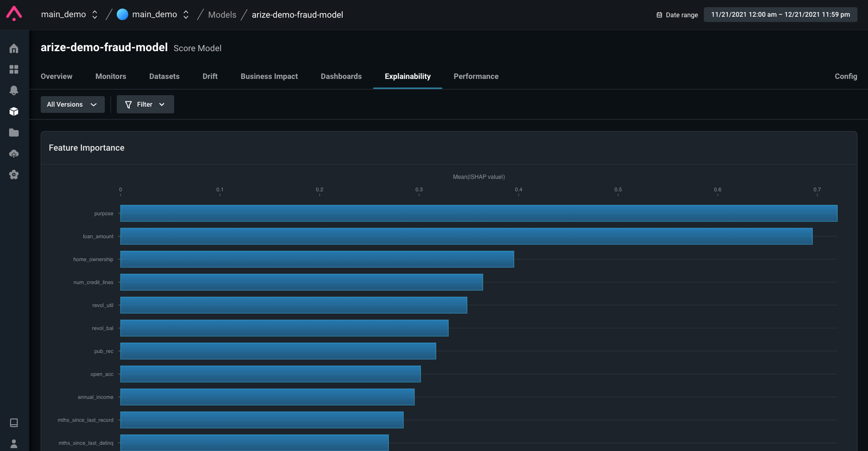Click arize-demo-fraud-model breadcrumb

pos(298,14)
